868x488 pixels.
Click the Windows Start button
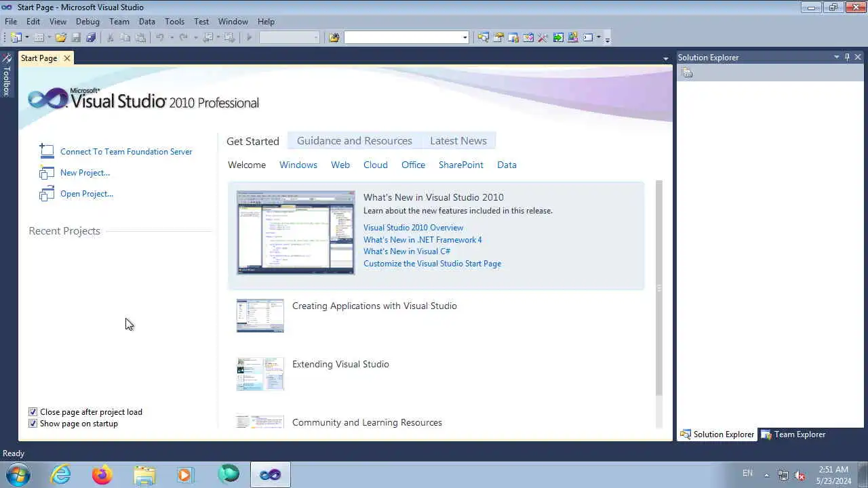point(18,474)
